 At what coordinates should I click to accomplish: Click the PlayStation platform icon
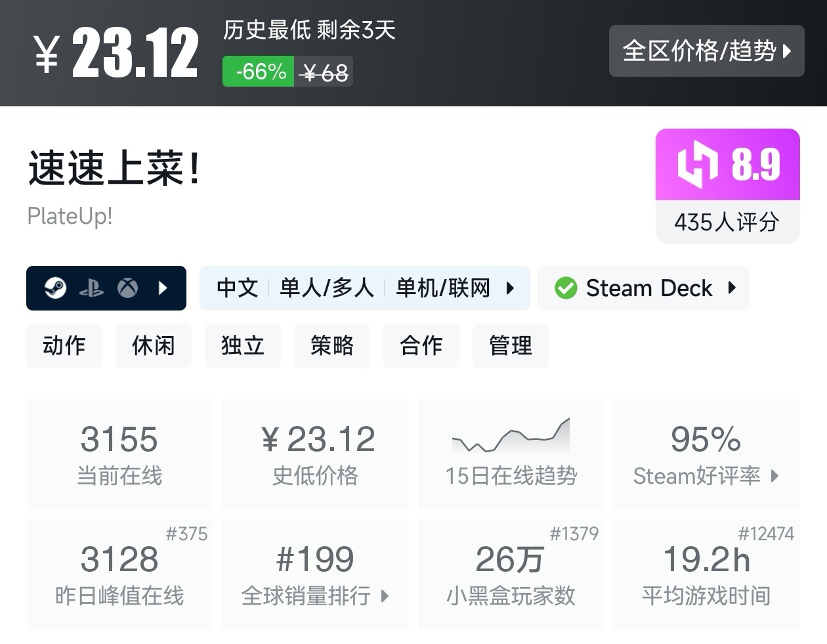[91, 288]
